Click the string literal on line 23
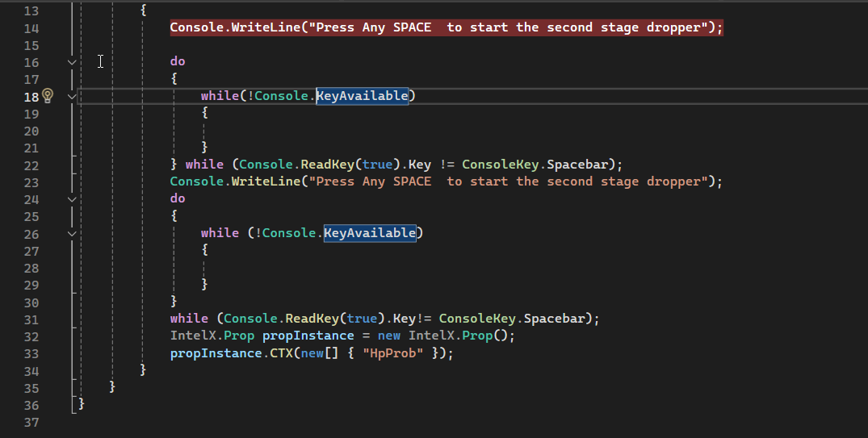Viewport: 868px width, 438px height. click(x=508, y=181)
